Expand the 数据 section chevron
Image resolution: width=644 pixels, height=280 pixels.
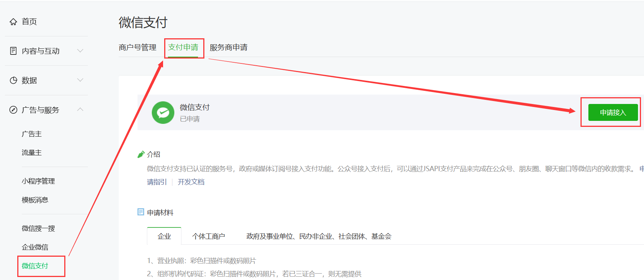tap(80, 80)
